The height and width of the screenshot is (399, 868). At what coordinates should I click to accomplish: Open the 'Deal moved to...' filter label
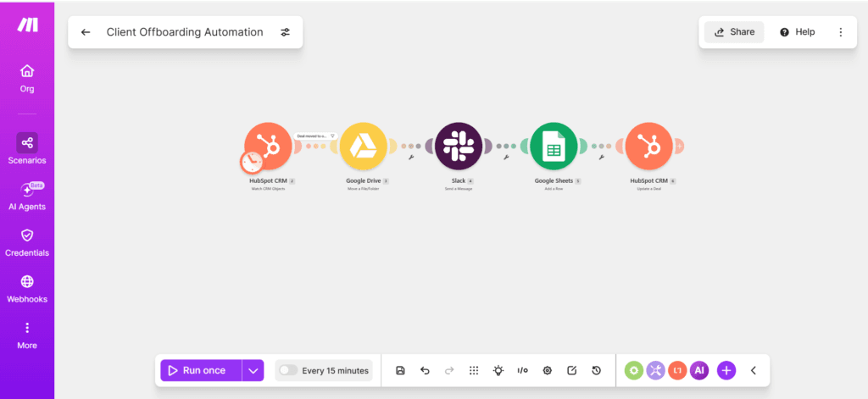tap(315, 136)
